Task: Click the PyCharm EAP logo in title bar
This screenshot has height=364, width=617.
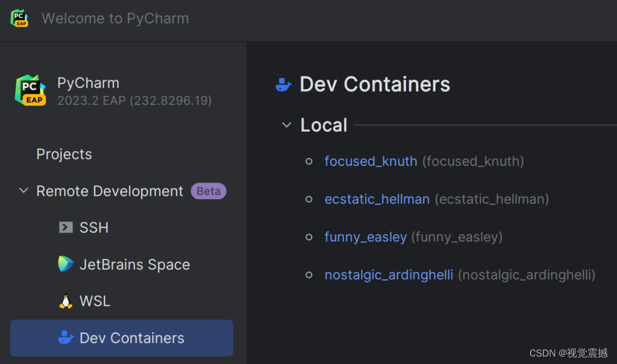Action: click(x=20, y=18)
